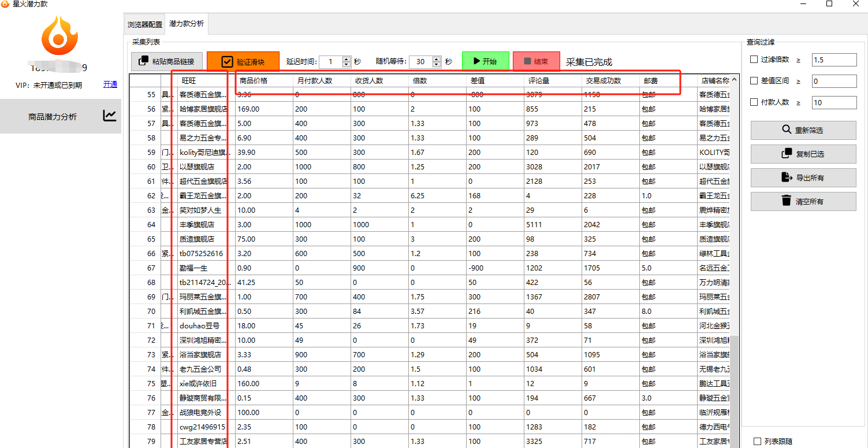868x448 pixels.
Task: Increase the 延迟时间 value with the up arrow
Action: 347,58
